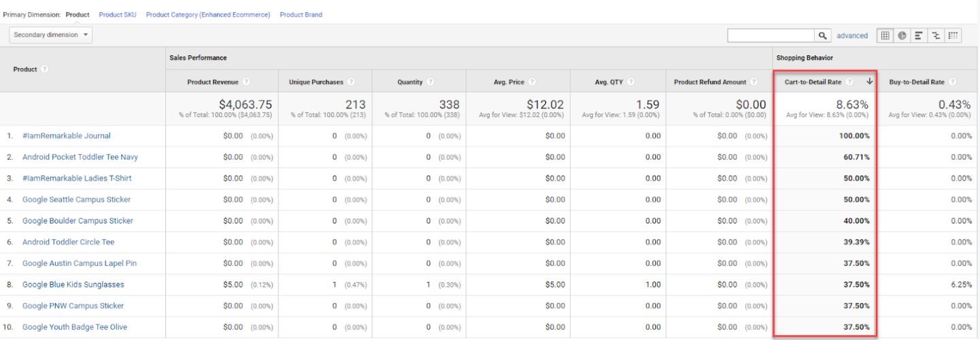Switch to the data table view icon
980x340 pixels.
click(x=885, y=35)
